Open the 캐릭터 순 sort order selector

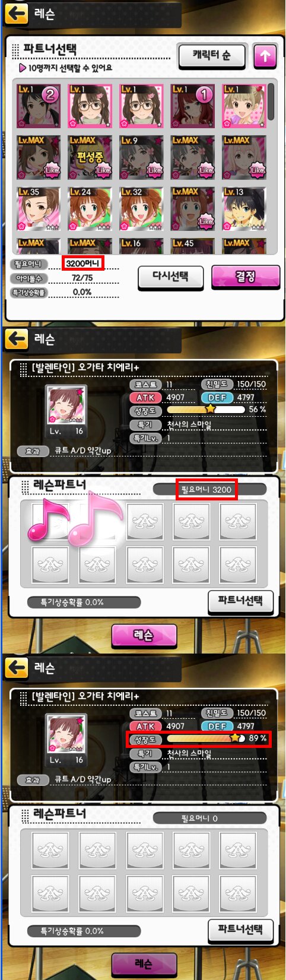211,56
